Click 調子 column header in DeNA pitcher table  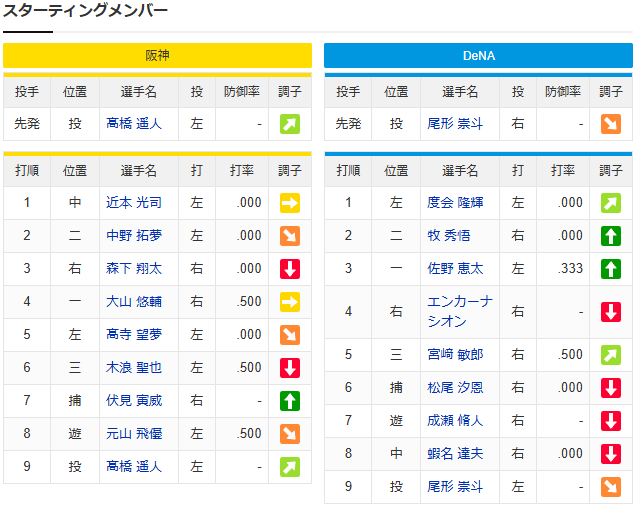(611, 92)
